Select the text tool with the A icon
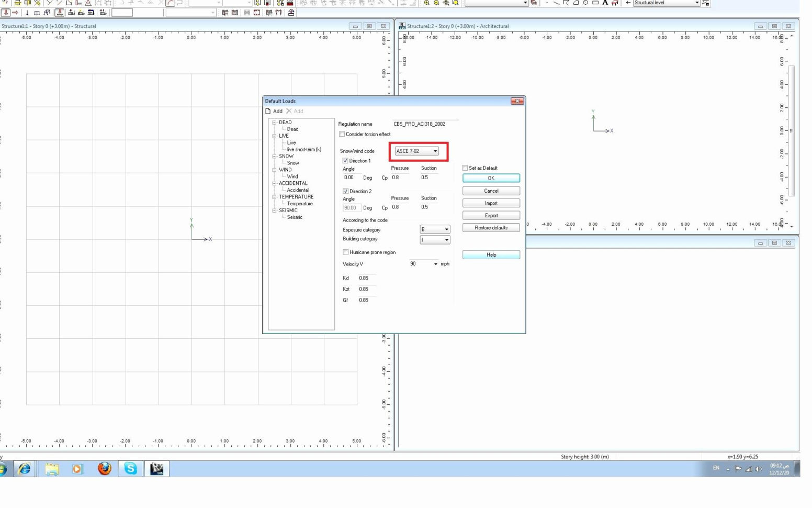This screenshot has height=508, width=812. (605, 3)
